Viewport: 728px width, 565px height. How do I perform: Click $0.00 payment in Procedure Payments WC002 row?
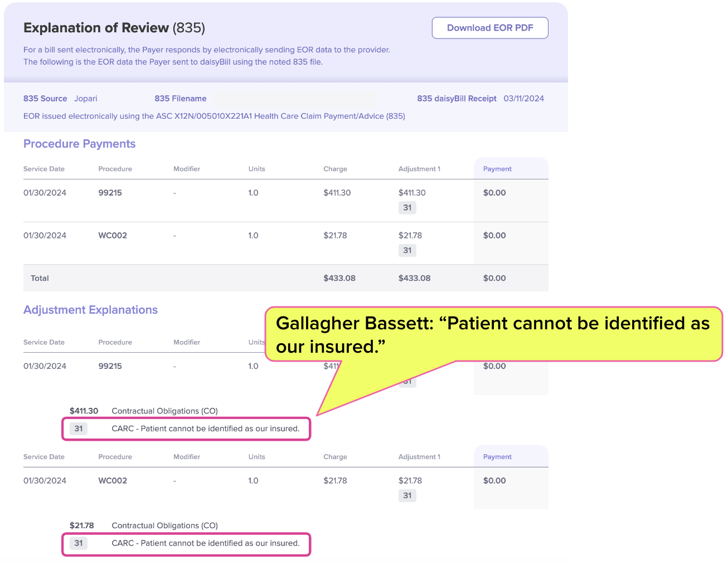(494, 236)
